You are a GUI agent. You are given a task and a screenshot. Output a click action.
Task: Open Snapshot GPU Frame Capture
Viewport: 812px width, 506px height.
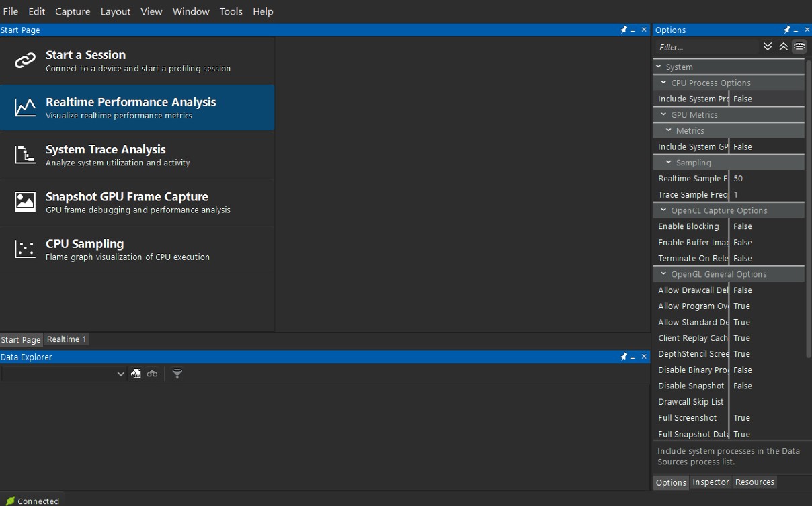point(137,202)
